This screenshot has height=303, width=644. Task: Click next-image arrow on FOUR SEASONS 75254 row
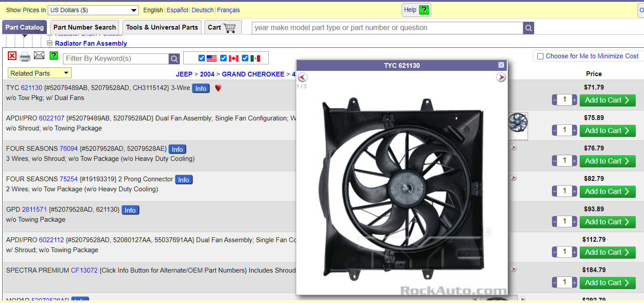point(514,178)
